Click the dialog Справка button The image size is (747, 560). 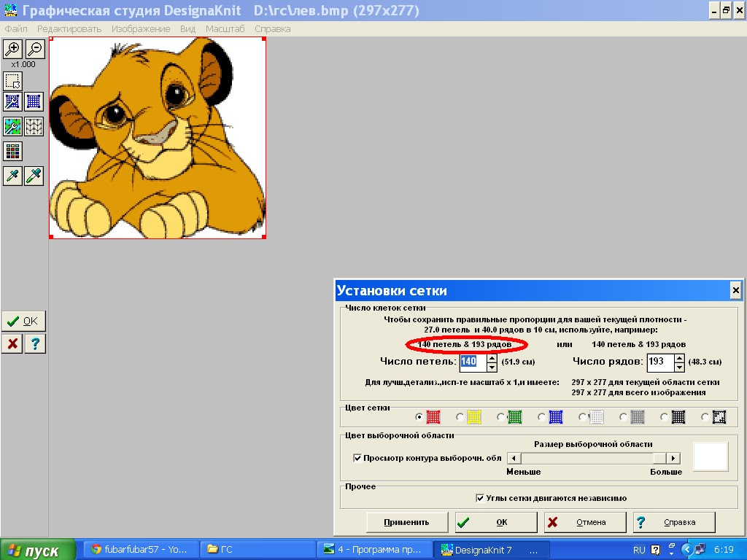tap(674, 522)
